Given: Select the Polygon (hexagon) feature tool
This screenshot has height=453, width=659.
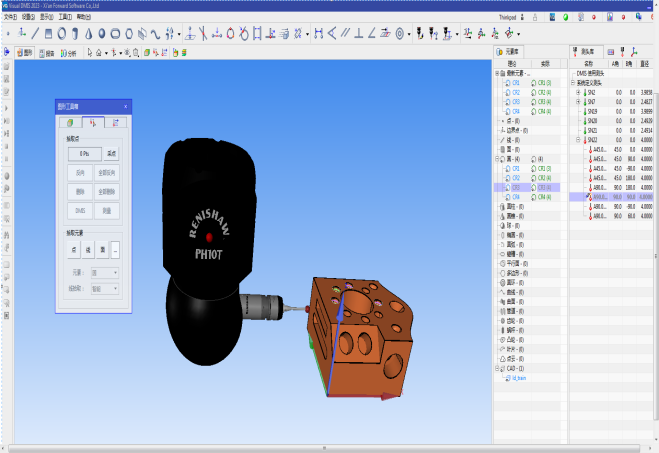Looking at the screenshot, I should click(x=129, y=34).
